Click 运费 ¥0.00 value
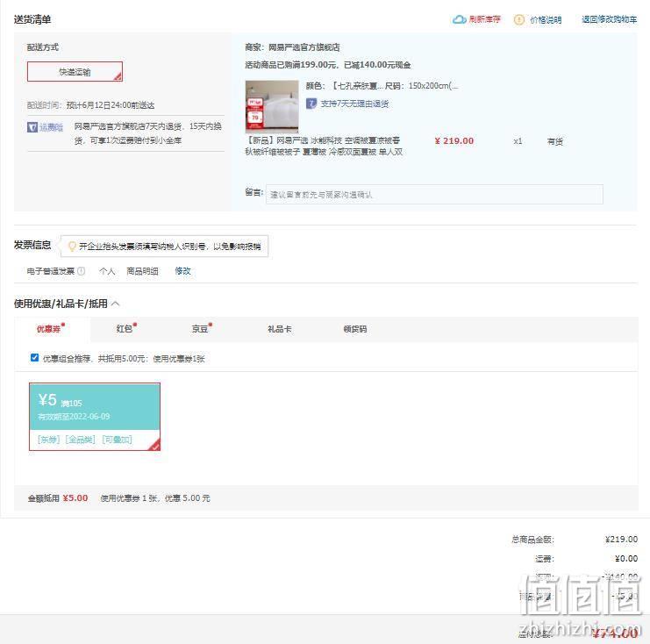 coord(626,559)
